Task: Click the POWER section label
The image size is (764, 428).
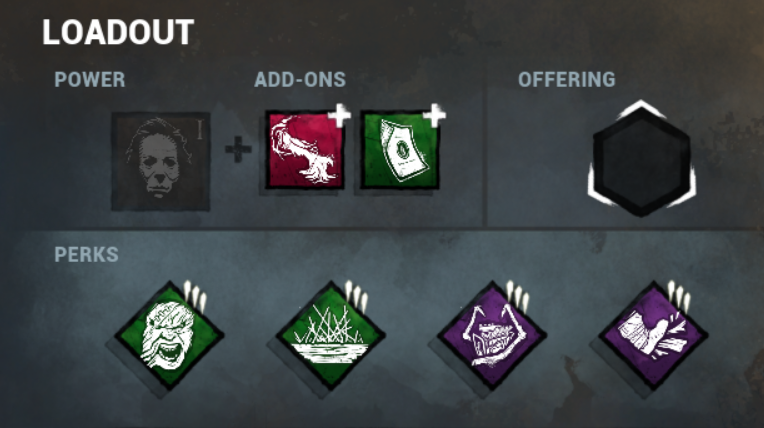Action: coord(90,79)
